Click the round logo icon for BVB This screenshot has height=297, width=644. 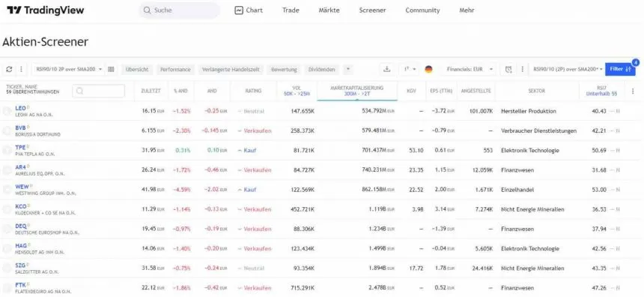[7, 130]
